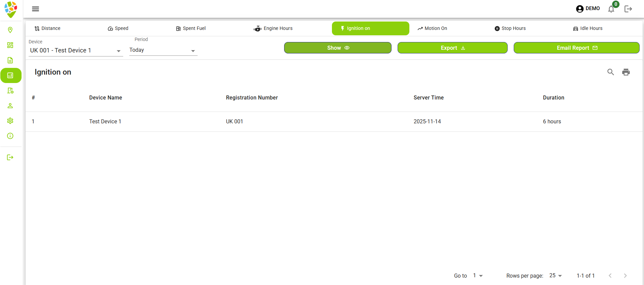Select the Idle Hours tab
The image size is (644, 285).
point(587,29)
